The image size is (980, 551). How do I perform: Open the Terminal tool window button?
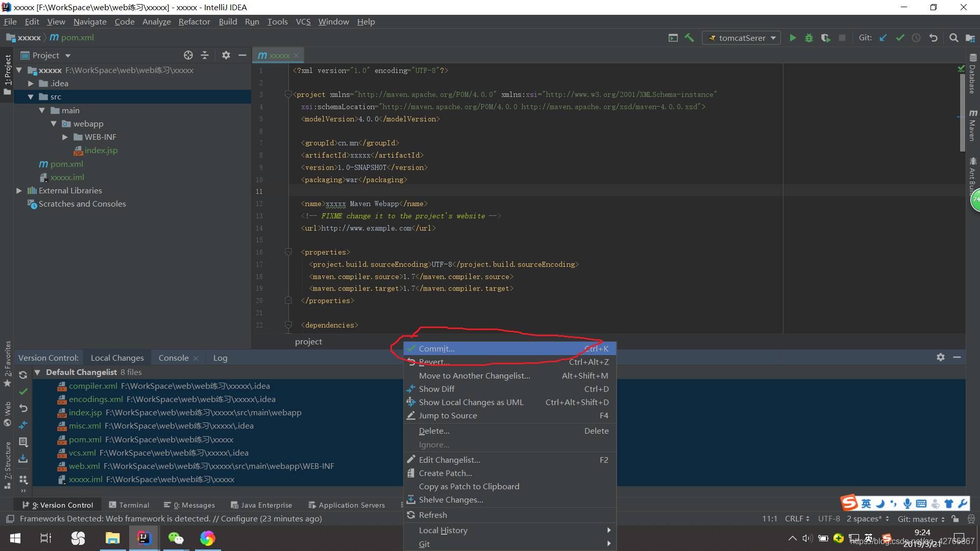pos(129,505)
